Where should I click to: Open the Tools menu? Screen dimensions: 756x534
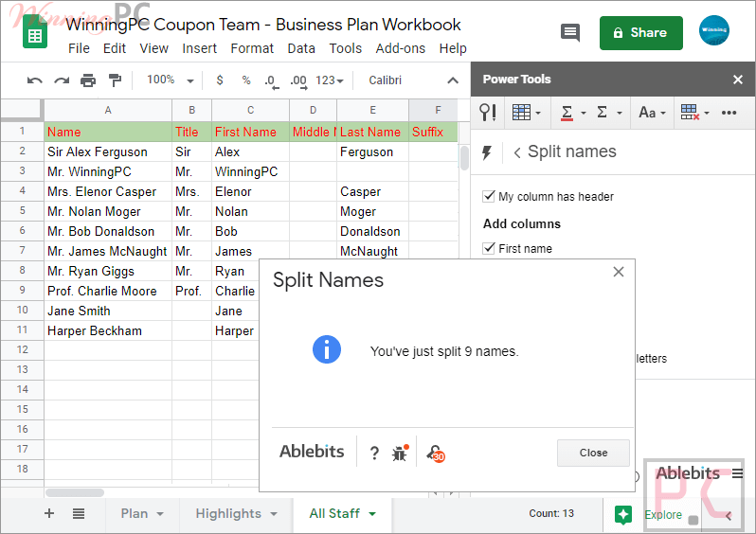(345, 48)
